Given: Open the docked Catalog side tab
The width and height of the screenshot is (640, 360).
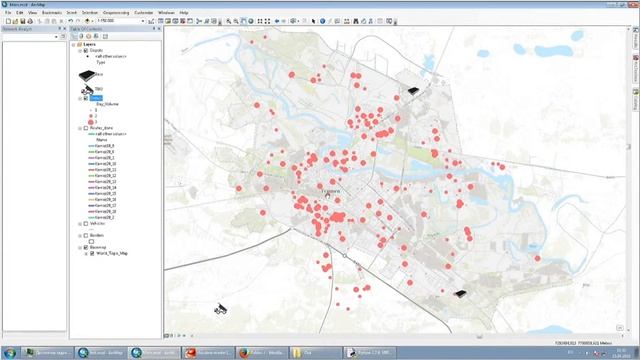Looking at the screenshot, I should tap(636, 100).
